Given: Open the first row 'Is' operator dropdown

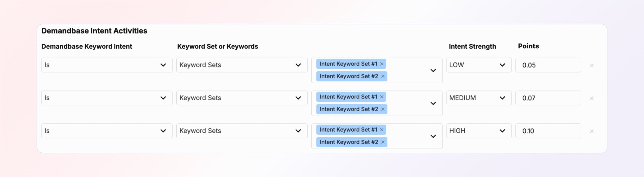Looking at the screenshot, I should coord(107,65).
